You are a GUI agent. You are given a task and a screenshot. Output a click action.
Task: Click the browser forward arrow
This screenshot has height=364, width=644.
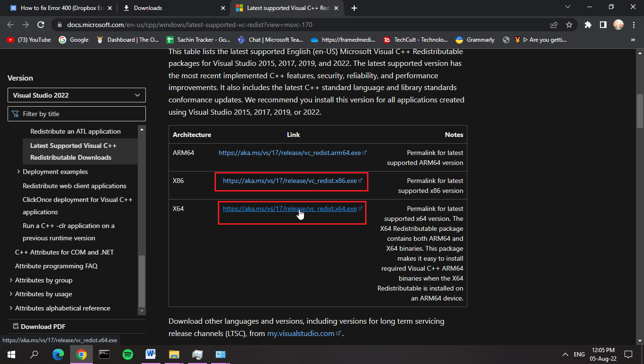[26, 25]
